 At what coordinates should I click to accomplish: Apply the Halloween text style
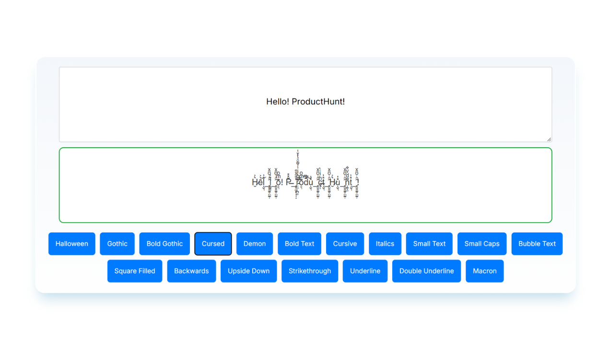coord(72,244)
